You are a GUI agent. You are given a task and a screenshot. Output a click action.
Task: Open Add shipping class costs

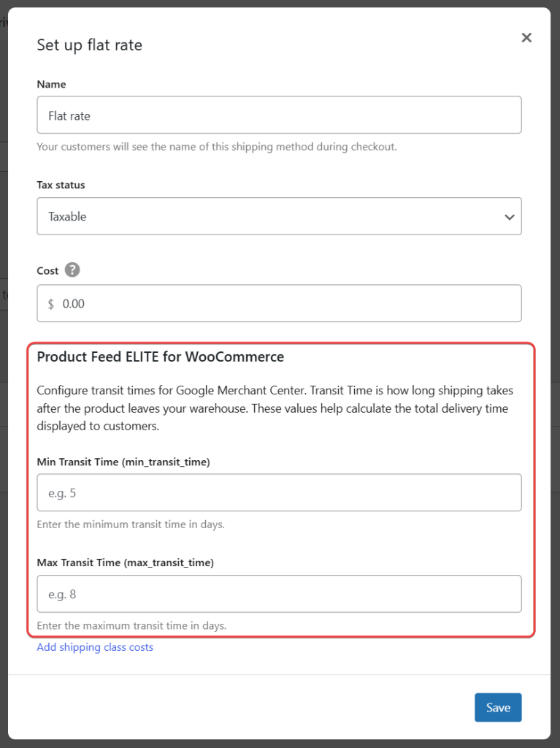pos(94,646)
